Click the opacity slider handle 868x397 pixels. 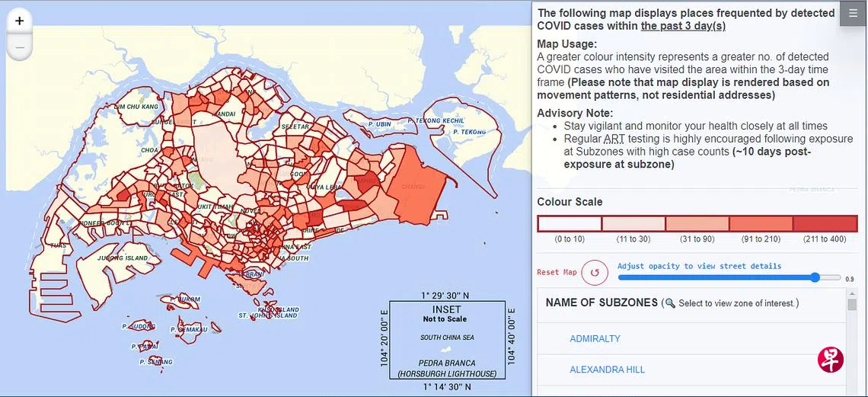point(815,277)
